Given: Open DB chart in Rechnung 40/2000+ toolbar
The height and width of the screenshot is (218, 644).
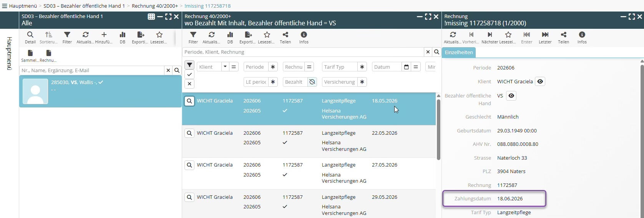Looking at the screenshot, I should pos(230,38).
